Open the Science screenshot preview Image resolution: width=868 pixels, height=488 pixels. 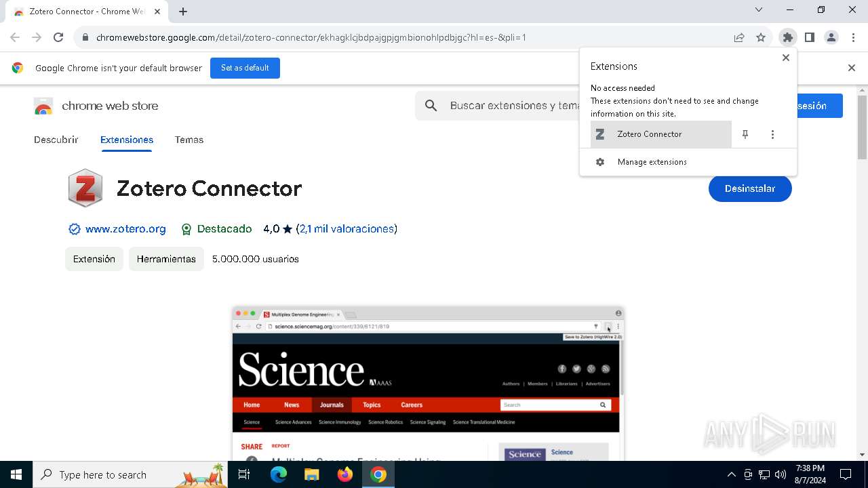click(428, 384)
